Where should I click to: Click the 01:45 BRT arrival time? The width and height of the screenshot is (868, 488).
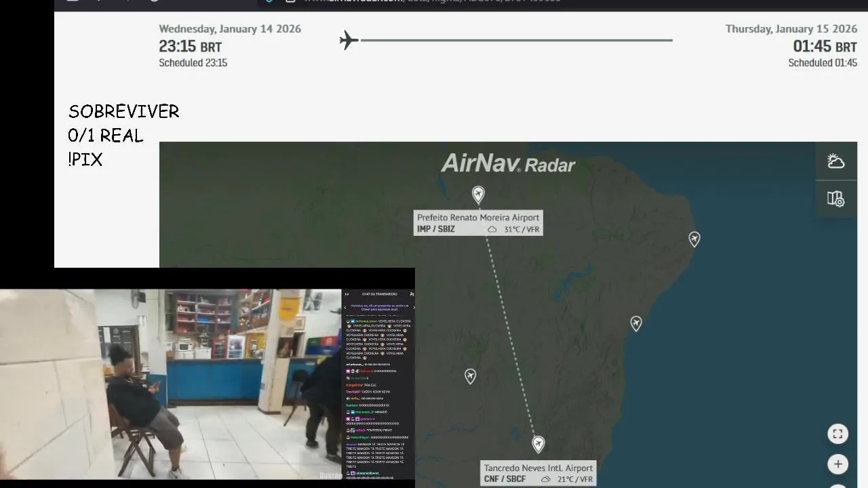coord(825,47)
